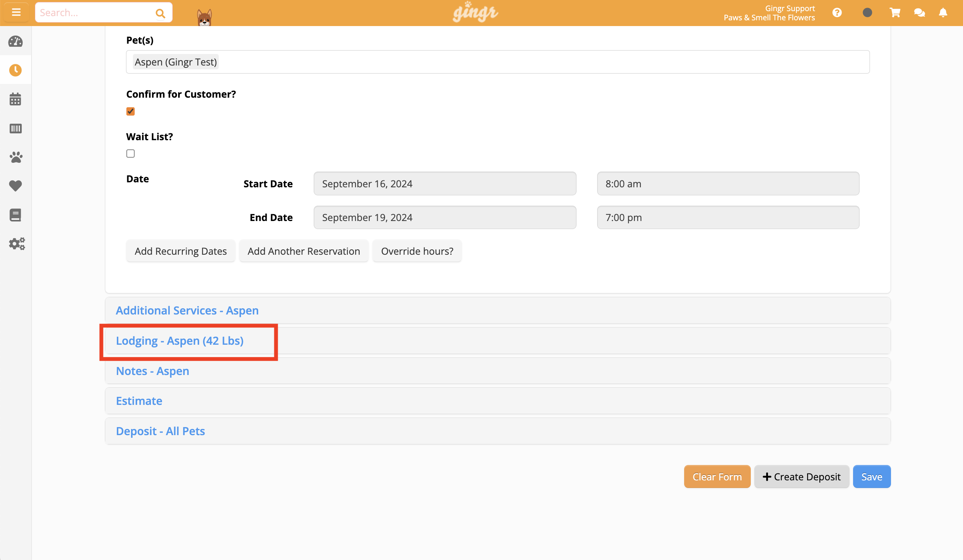The width and height of the screenshot is (963, 560).
Task: Open the shopping cart
Action: [895, 13]
